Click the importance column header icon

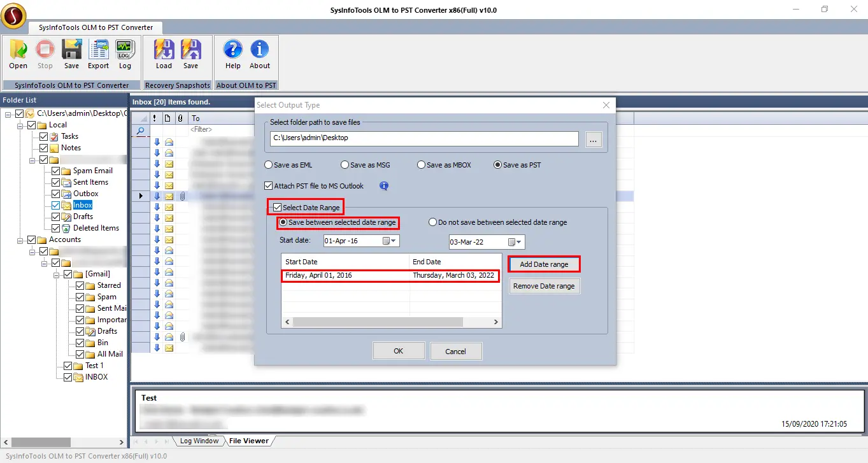click(x=154, y=118)
